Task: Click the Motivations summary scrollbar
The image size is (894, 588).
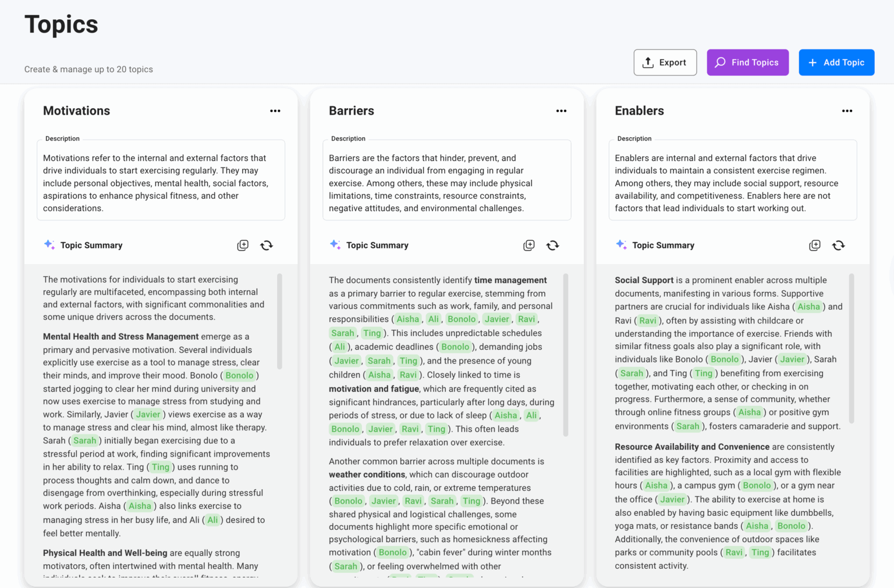Action: coord(279,321)
